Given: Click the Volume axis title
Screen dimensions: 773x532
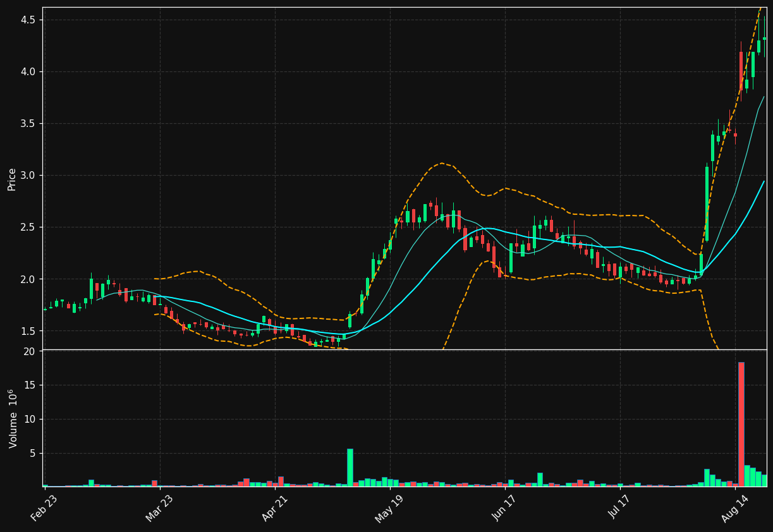Looking at the screenshot, I should (x=13, y=418).
